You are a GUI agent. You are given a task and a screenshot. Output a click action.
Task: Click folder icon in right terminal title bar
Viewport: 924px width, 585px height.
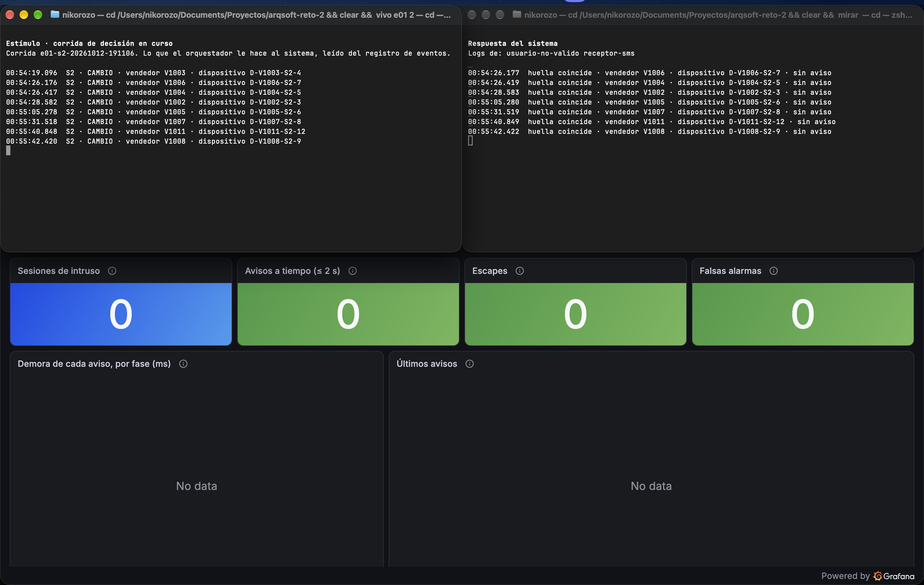point(517,15)
